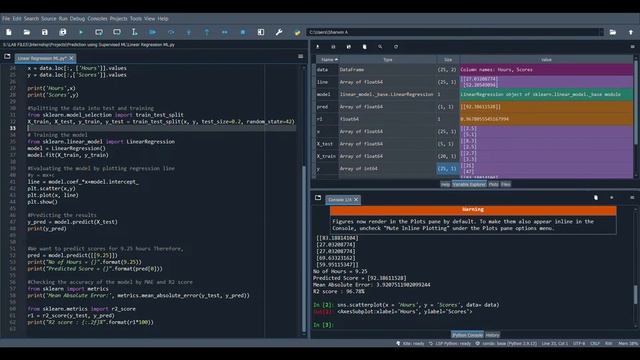Switch to the Files pane tab

point(506,184)
